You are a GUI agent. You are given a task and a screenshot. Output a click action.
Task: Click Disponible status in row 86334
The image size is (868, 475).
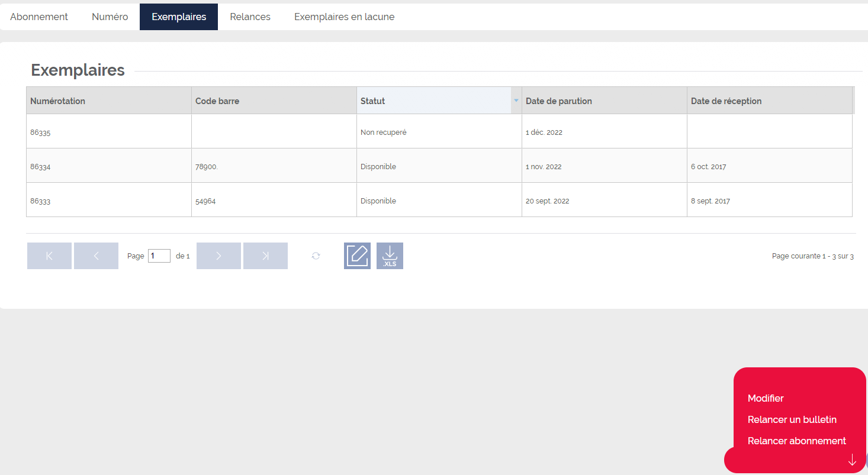439,166
